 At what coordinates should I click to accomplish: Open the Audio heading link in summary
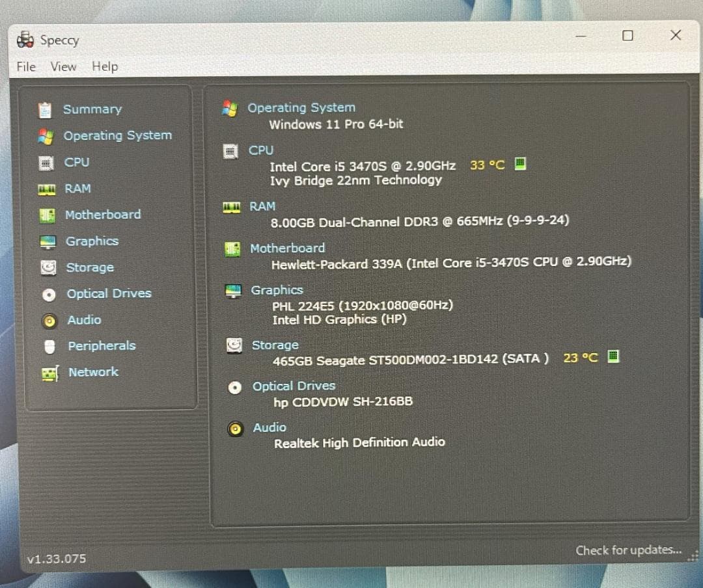(269, 427)
